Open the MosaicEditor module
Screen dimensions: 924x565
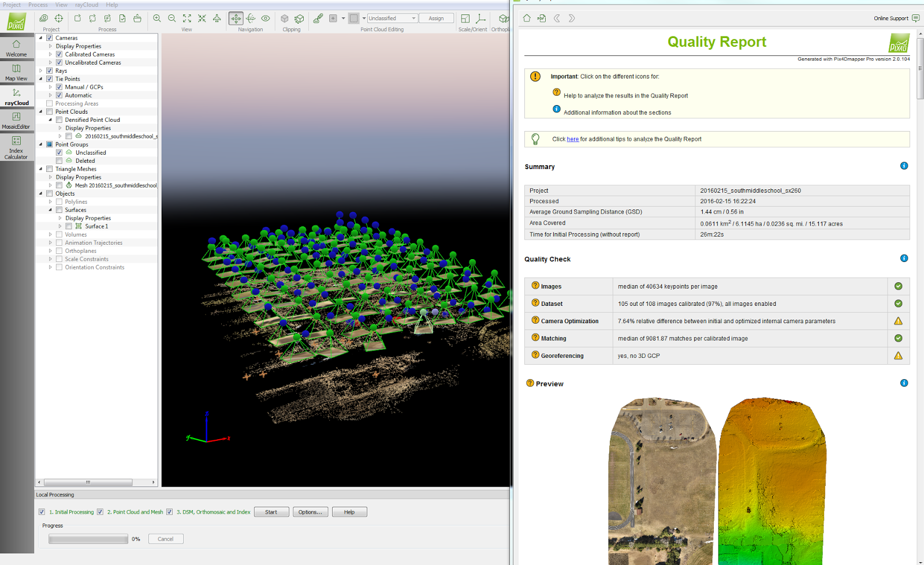[x=16, y=118]
